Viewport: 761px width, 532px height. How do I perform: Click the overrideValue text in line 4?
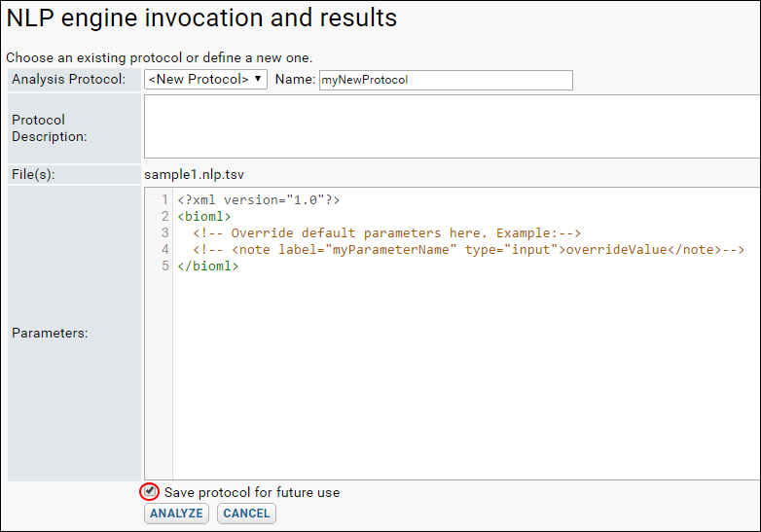(x=616, y=249)
